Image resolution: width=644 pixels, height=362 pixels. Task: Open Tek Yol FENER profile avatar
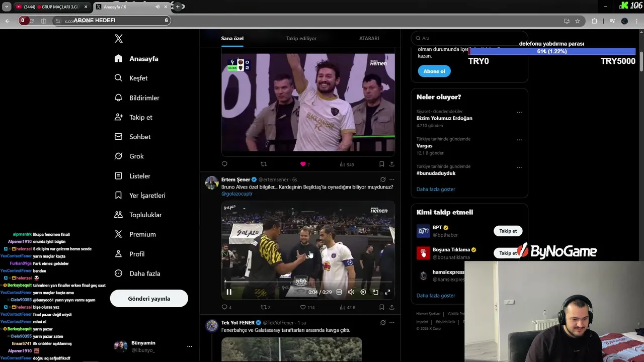pyautogui.click(x=212, y=326)
